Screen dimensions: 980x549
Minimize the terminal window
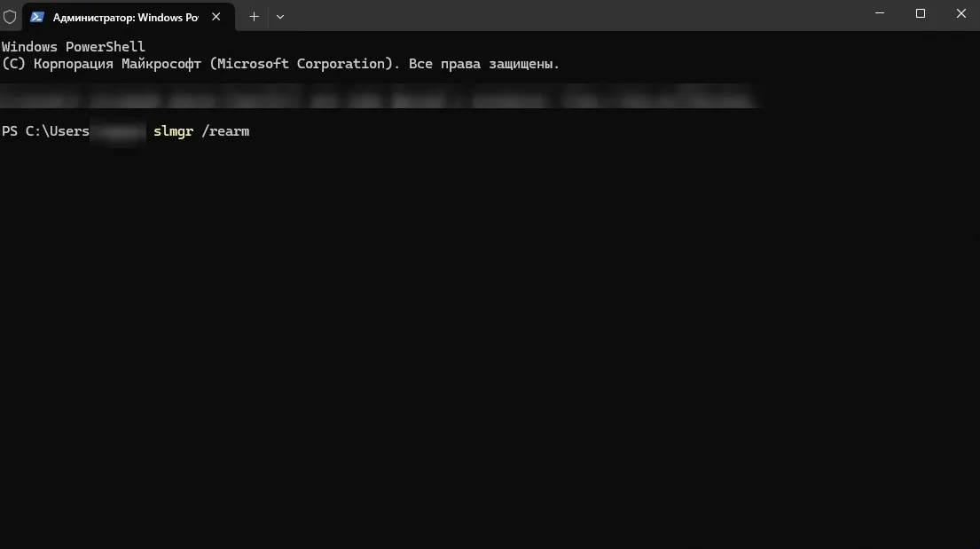tap(880, 13)
